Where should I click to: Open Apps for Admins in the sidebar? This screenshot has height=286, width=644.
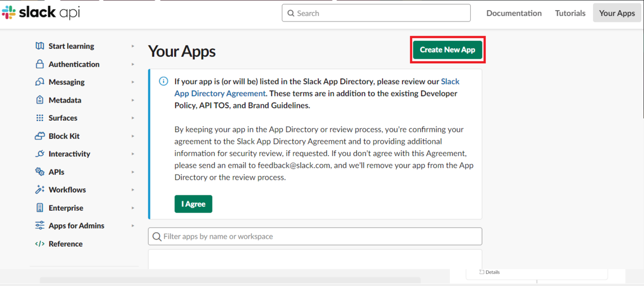77,226
